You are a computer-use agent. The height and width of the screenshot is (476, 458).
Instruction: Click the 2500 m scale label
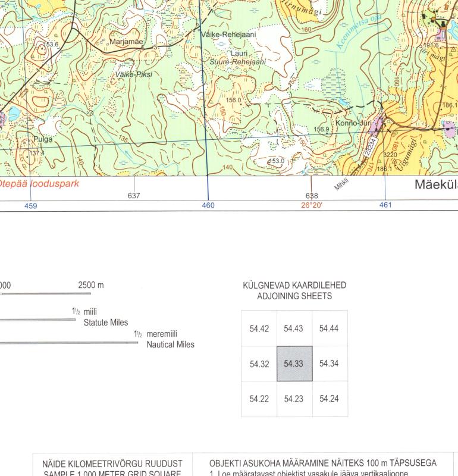91,285
